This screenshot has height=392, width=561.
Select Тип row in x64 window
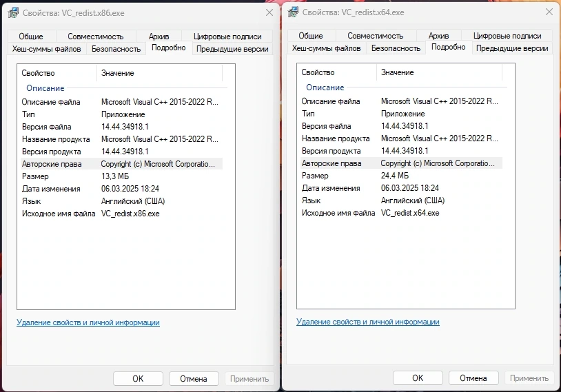(401, 114)
